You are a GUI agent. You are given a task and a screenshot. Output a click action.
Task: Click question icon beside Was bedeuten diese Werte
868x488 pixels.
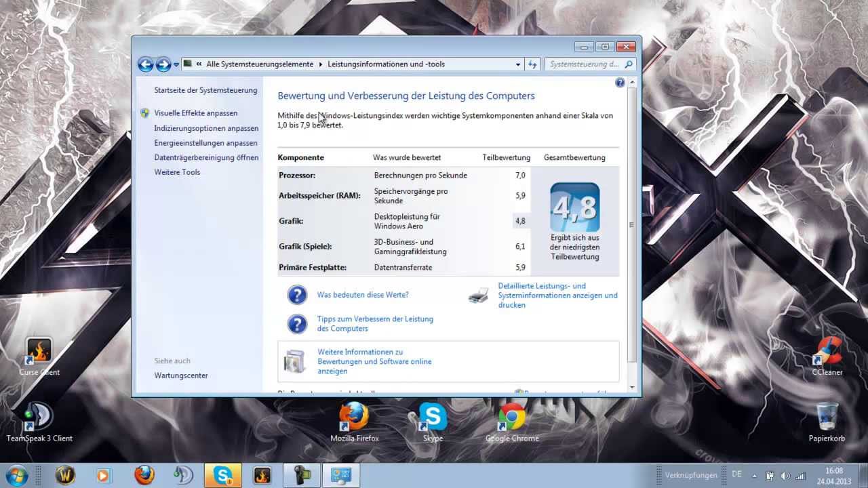click(x=297, y=295)
